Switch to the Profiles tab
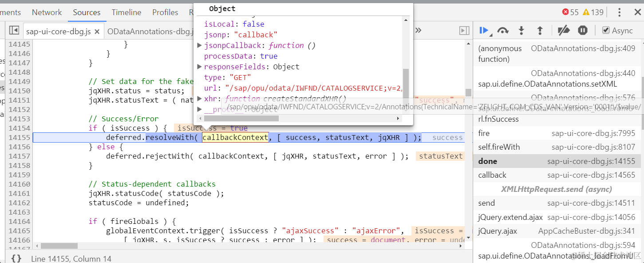This screenshot has width=644, height=263. point(165,12)
